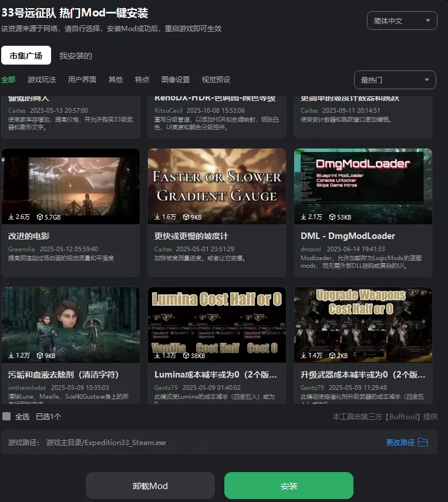448x502 pixels.
Task: Click the title 升级武器成本减半或为0
Action: pos(363,375)
